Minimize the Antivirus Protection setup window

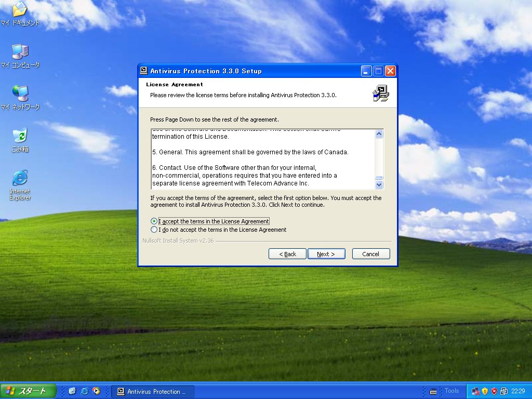366,71
